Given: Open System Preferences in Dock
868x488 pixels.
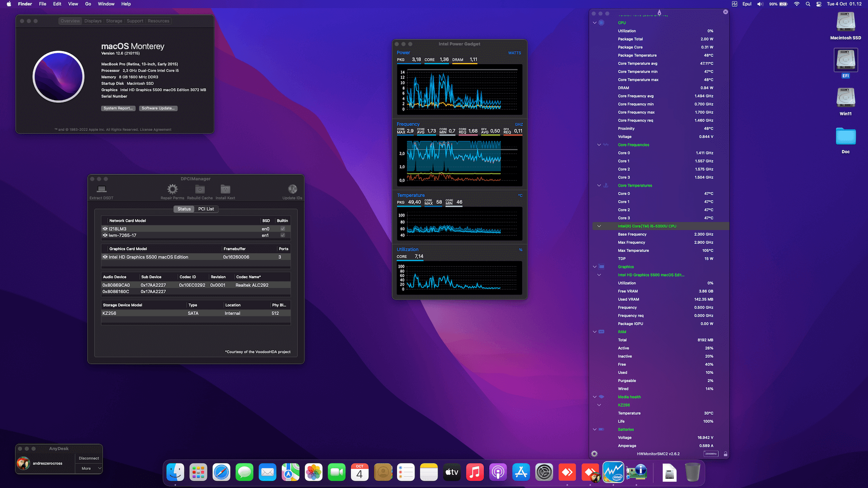Looking at the screenshot, I should coord(544,473).
